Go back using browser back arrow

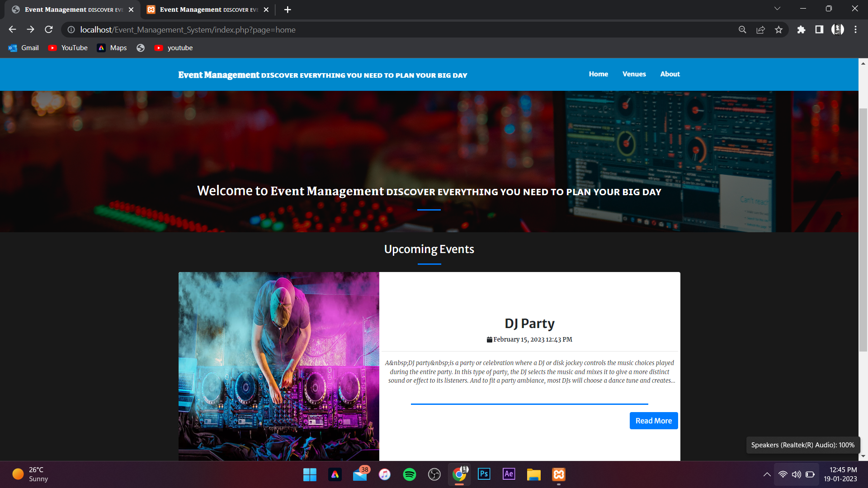tap(12, 29)
